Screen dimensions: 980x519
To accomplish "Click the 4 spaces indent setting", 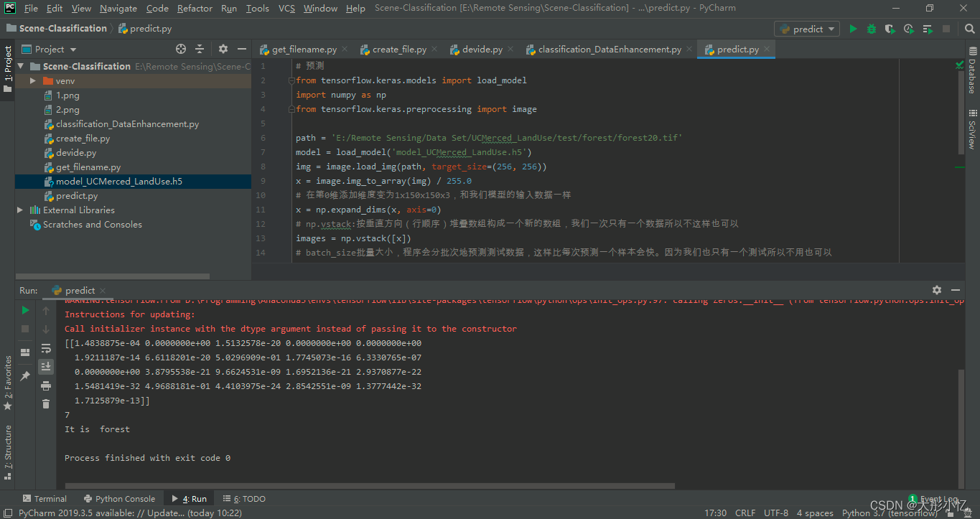I will [815, 513].
